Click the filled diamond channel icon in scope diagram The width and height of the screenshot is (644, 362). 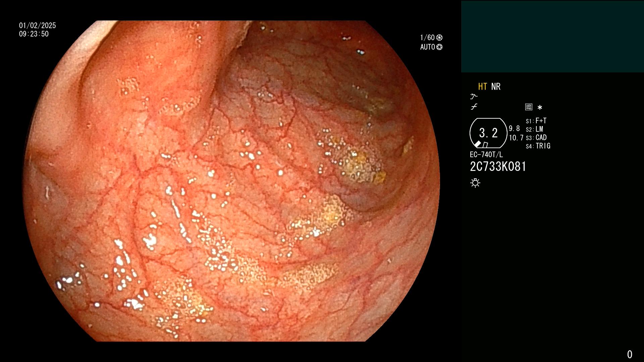[x=478, y=144]
